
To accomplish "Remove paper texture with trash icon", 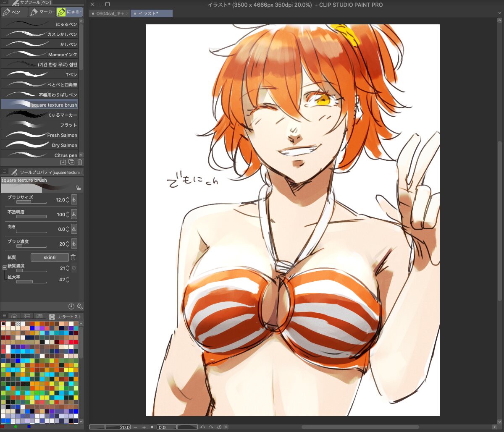I will click(73, 257).
